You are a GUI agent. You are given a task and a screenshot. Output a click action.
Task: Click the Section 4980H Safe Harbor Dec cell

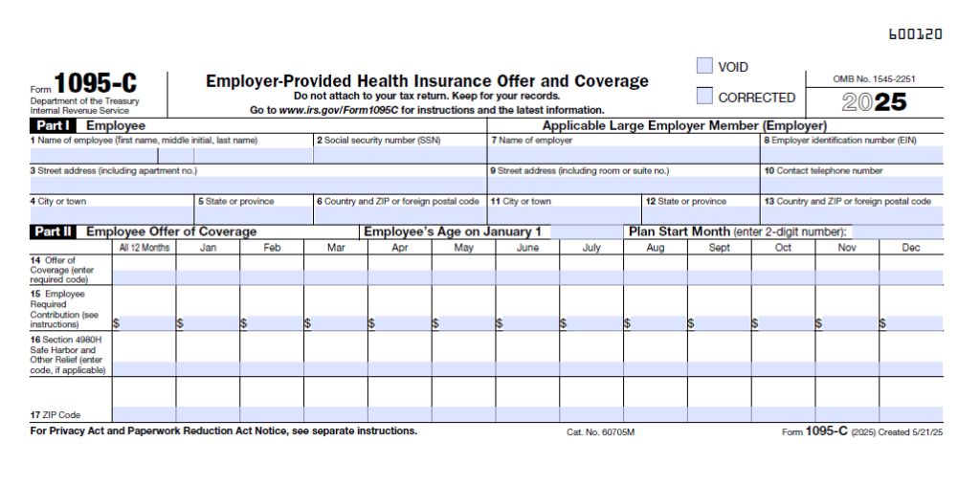click(x=911, y=369)
